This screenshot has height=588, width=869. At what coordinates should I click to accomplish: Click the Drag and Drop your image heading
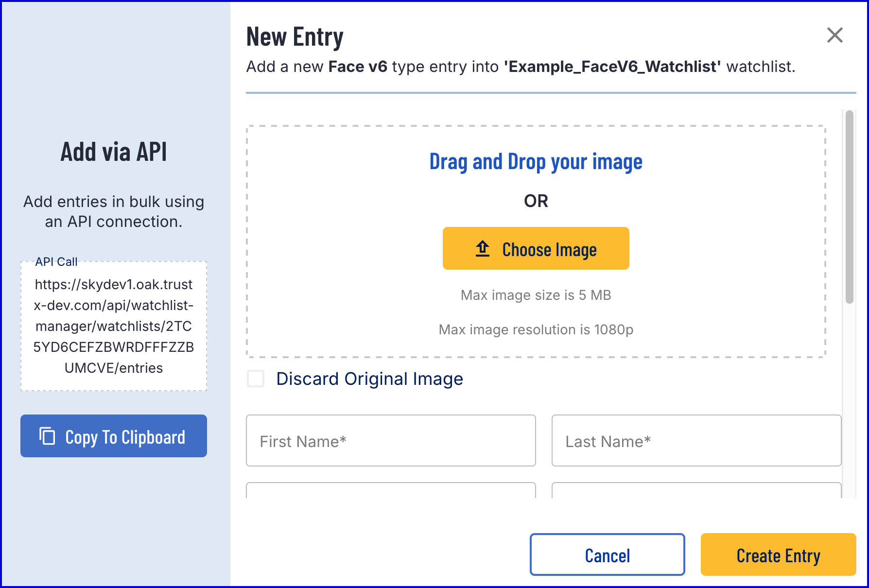(536, 162)
